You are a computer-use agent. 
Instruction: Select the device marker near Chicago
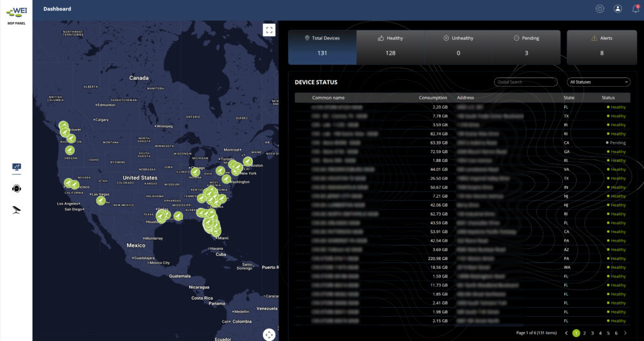pos(195,171)
